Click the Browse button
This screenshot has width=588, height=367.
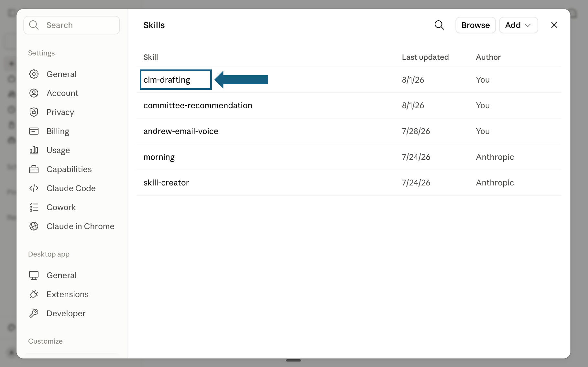pyautogui.click(x=475, y=25)
